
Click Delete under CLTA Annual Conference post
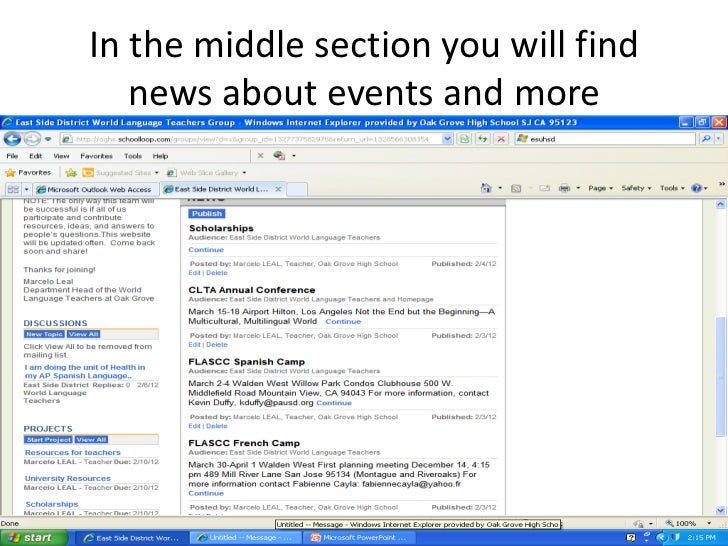tap(217, 345)
